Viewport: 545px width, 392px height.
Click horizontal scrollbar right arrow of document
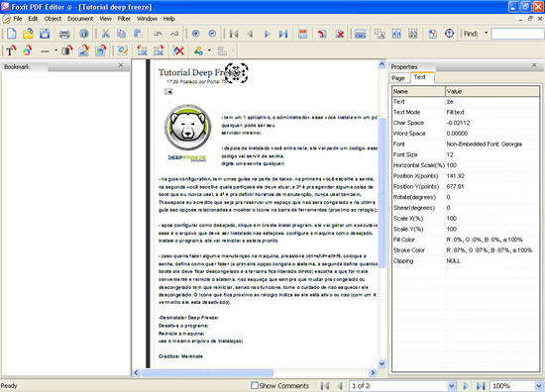[373, 373]
